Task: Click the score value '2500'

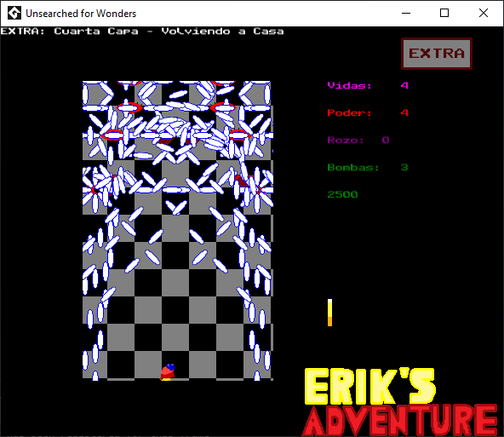Action: 342,194
